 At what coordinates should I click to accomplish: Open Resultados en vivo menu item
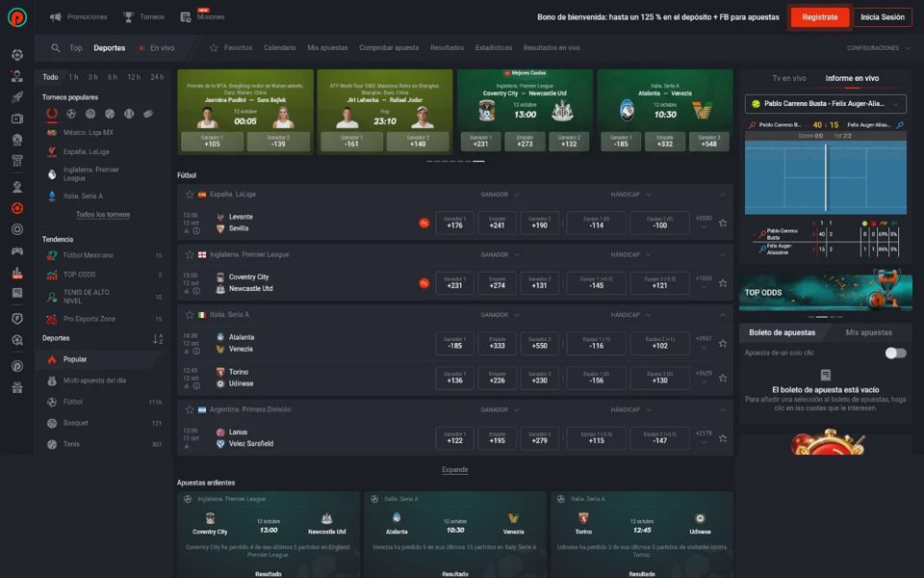552,48
